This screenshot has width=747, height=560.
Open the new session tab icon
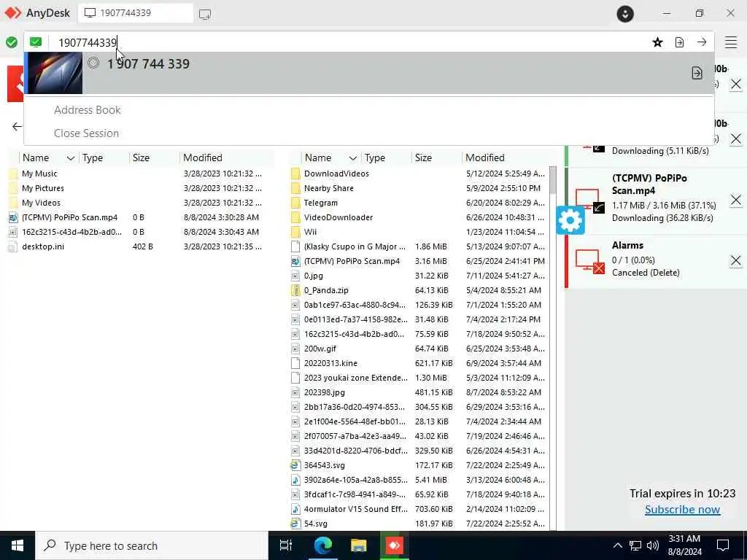(x=205, y=14)
